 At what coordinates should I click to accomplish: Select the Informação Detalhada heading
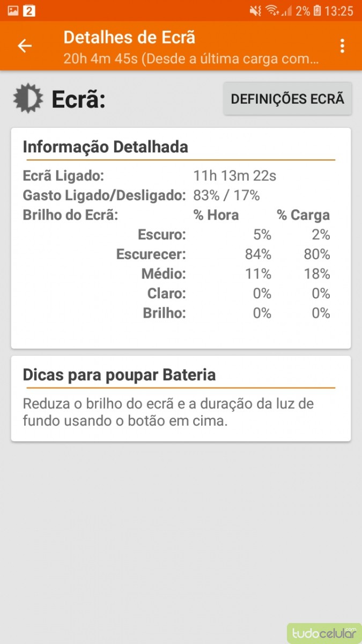[x=105, y=147]
